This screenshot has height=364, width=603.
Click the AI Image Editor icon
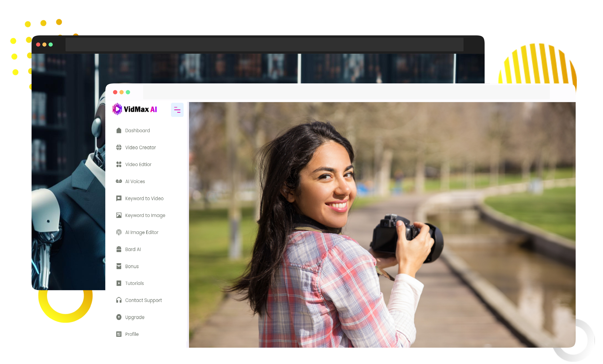pos(119,232)
